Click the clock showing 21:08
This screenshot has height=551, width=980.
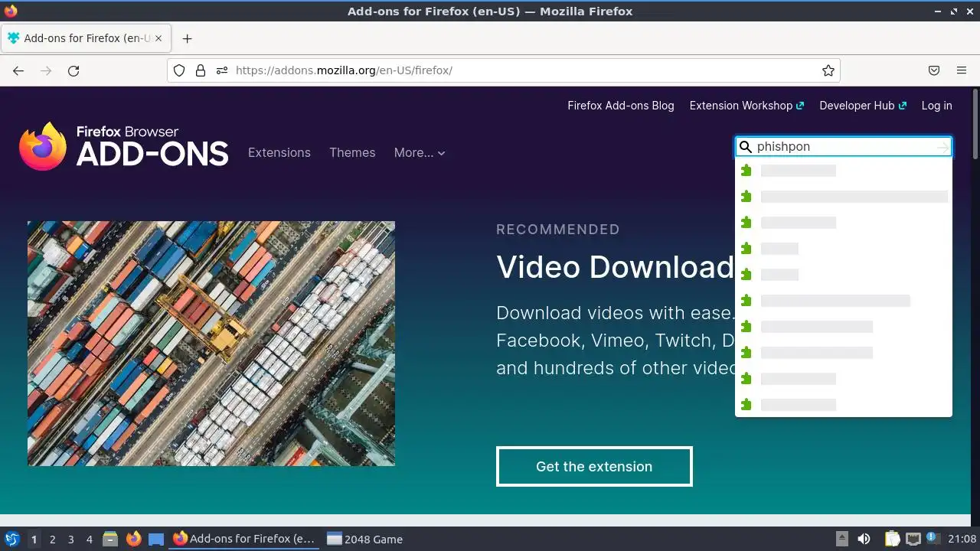click(x=962, y=539)
